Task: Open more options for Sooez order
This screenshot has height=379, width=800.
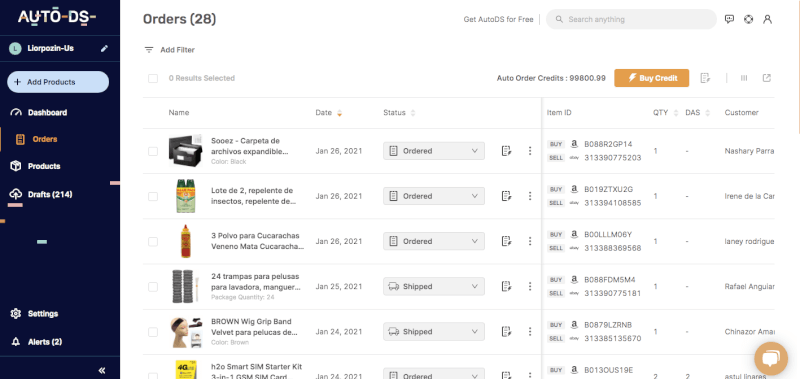Action: 530,151
